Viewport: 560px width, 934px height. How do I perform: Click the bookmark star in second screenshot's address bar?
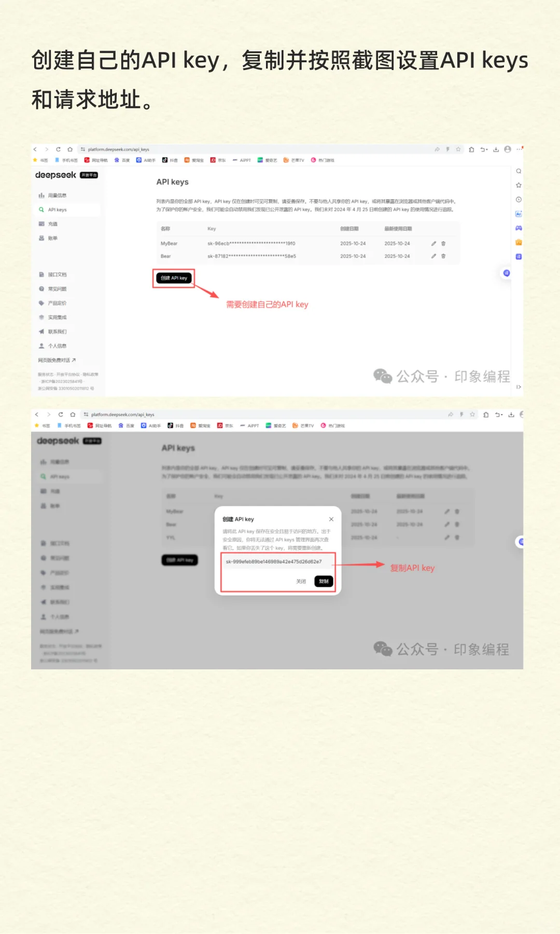(472, 415)
